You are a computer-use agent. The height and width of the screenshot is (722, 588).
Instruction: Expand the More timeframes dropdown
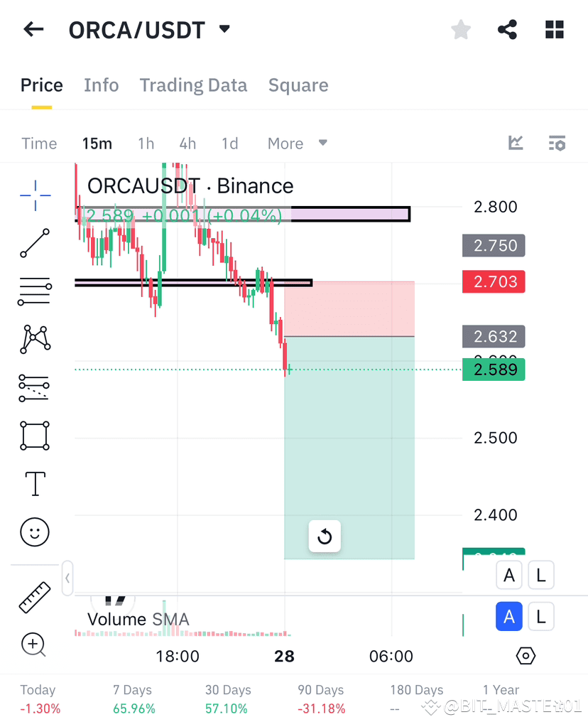click(x=298, y=143)
